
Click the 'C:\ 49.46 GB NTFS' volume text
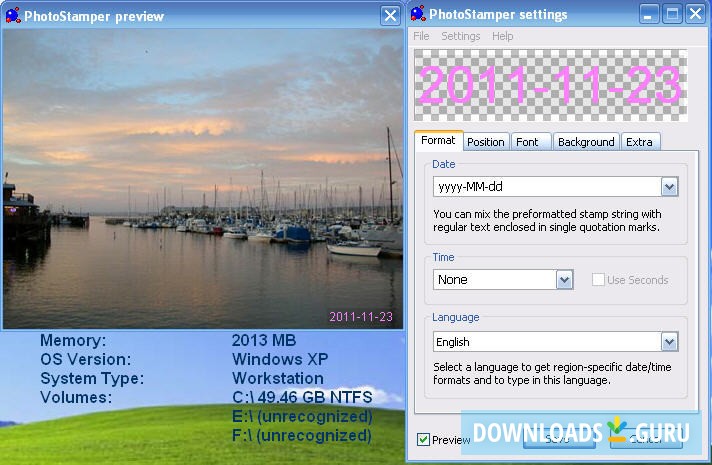302,397
